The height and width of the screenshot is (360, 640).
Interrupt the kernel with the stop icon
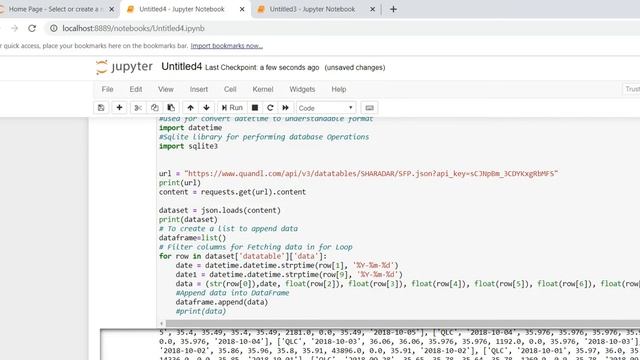point(255,108)
